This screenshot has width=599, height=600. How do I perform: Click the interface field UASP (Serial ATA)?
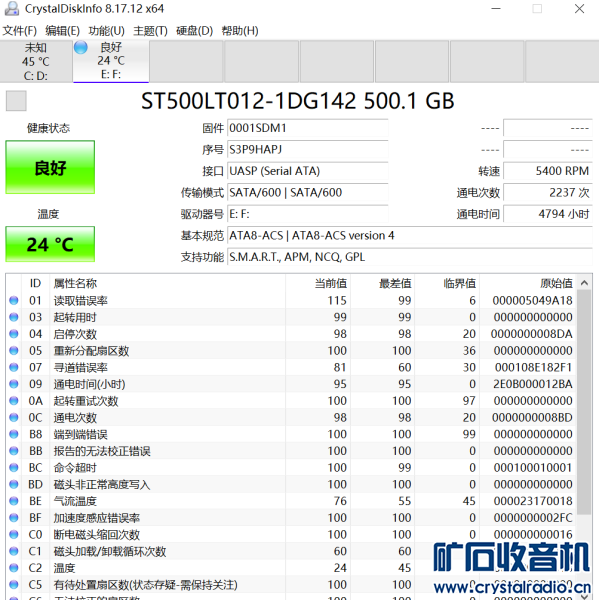tap(308, 171)
